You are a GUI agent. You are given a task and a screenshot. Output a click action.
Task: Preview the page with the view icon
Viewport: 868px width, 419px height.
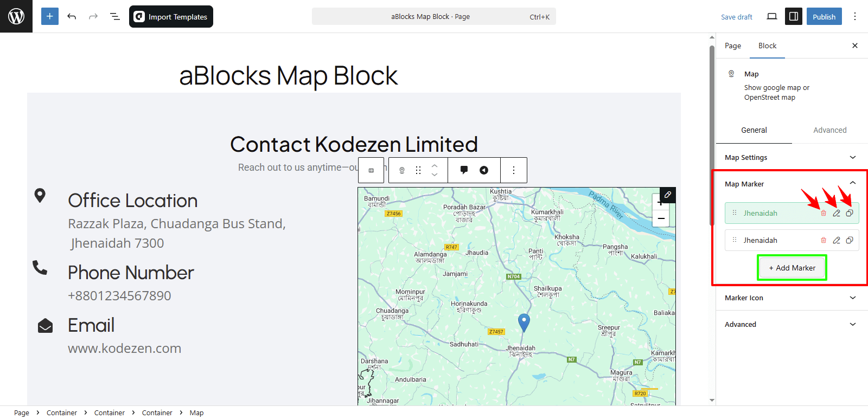[x=772, y=16]
